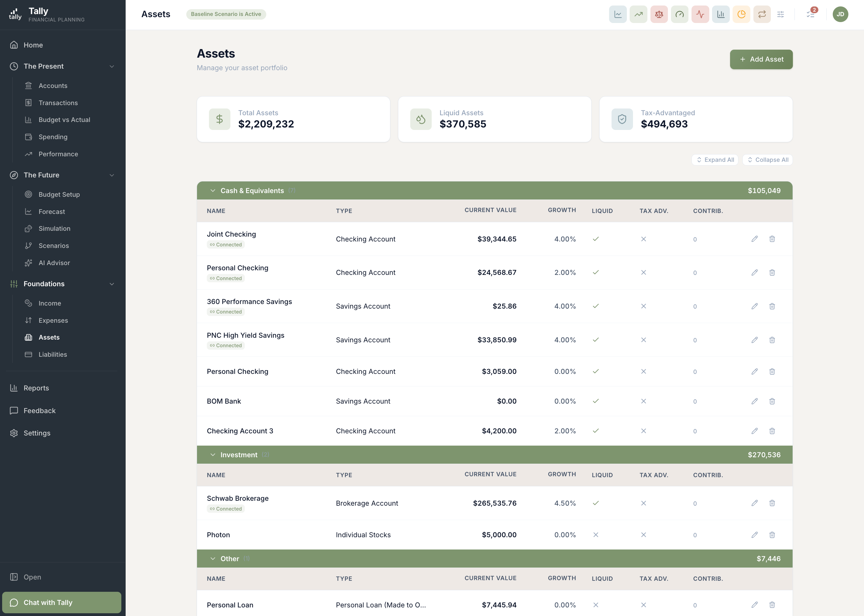This screenshot has width=864, height=616.
Task: Click the Tally logo in sidebar
Action: pyautogui.click(x=15, y=14)
